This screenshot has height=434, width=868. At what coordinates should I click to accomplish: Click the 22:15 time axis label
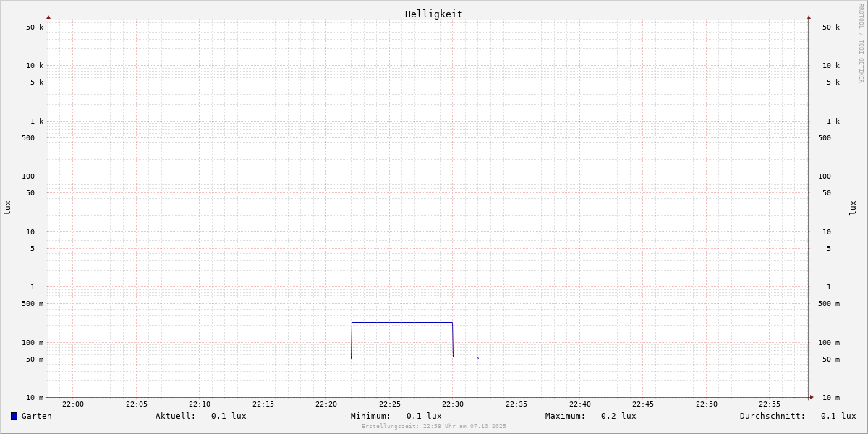coord(263,404)
